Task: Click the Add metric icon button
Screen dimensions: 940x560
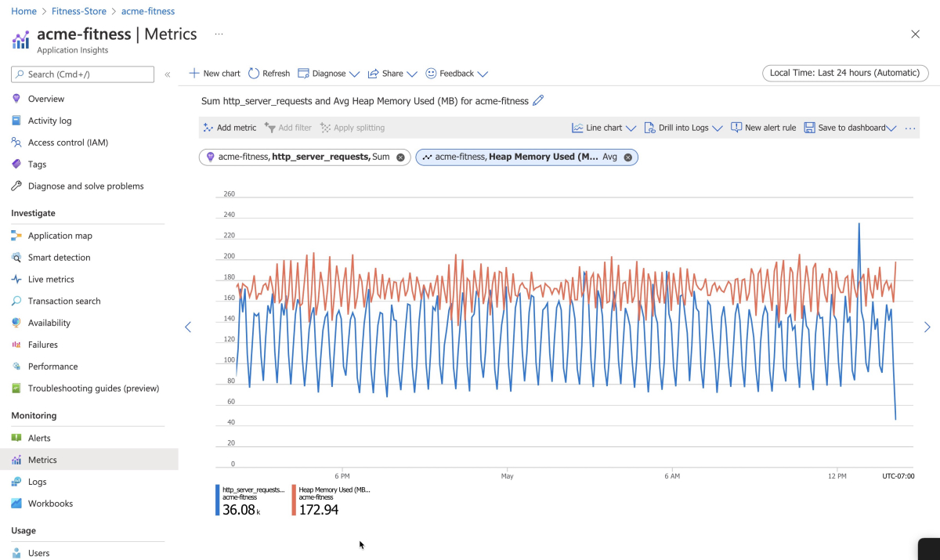Action: (x=208, y=128)
